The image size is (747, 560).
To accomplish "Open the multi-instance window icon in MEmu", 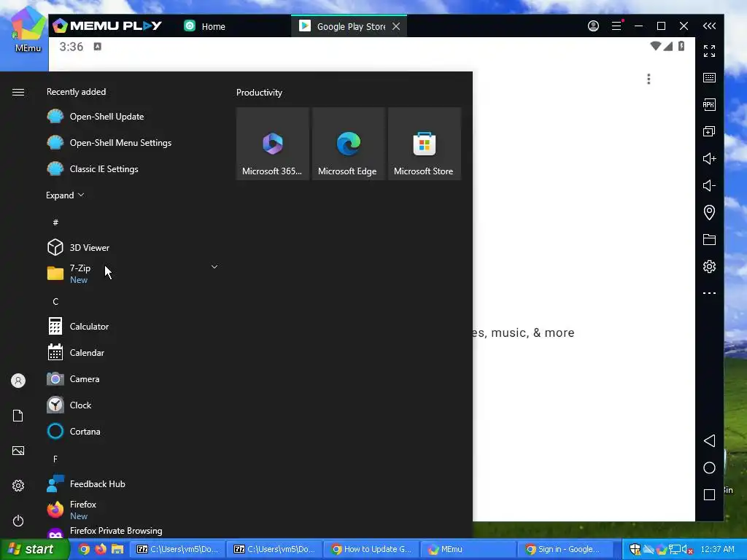I will (709, 131).
